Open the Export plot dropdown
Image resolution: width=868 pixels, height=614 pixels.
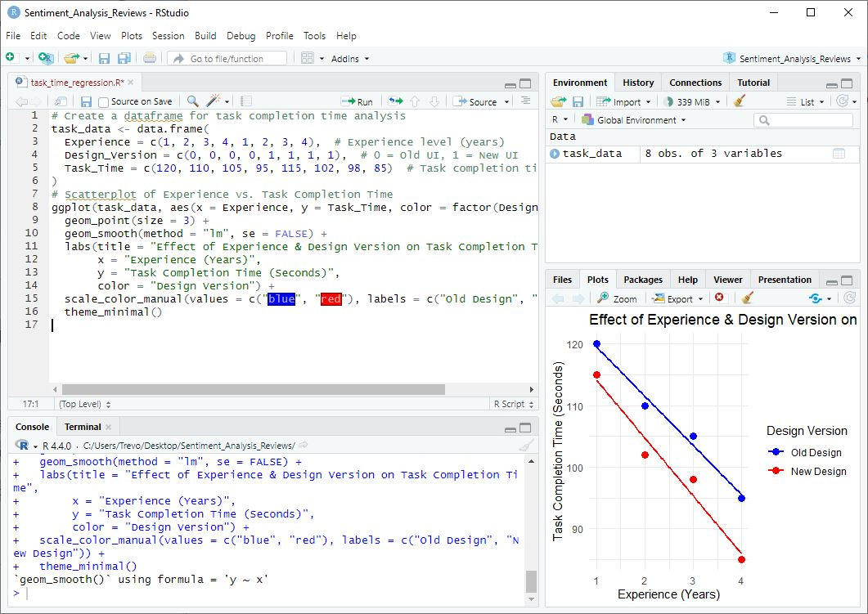pos(677,298)
